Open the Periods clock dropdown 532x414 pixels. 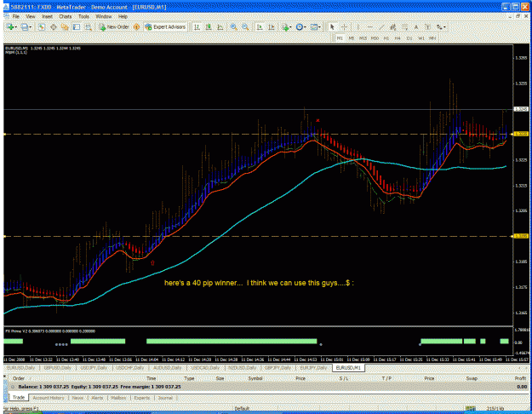pyautogui.click(x=300, y=27)
